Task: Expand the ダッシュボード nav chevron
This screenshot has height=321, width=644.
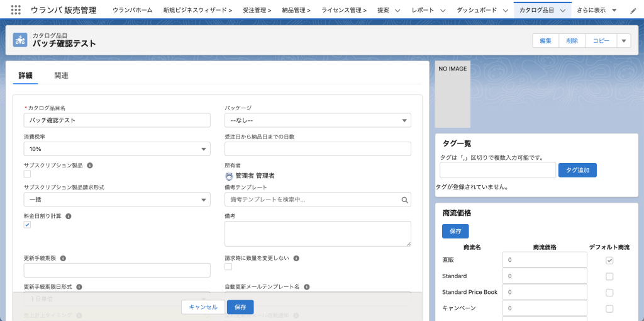Action: point(505,10)
